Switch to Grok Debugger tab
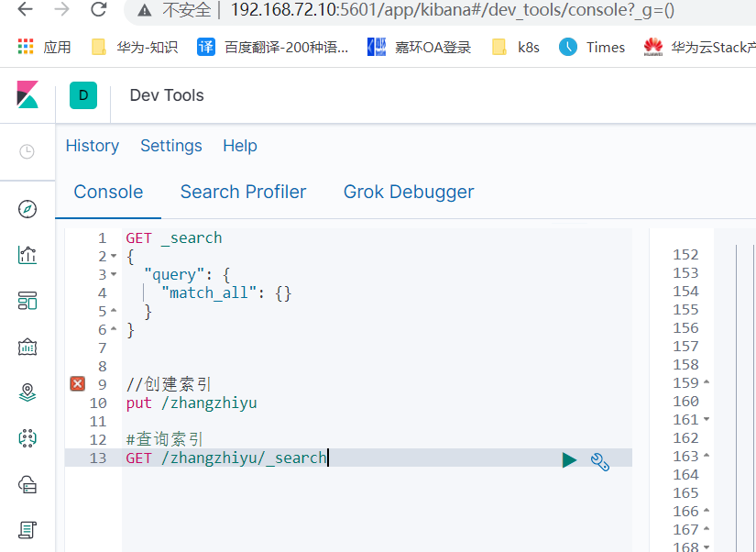Image resolution: width=756 pixels, height=552 pixels. pos(409,192)
